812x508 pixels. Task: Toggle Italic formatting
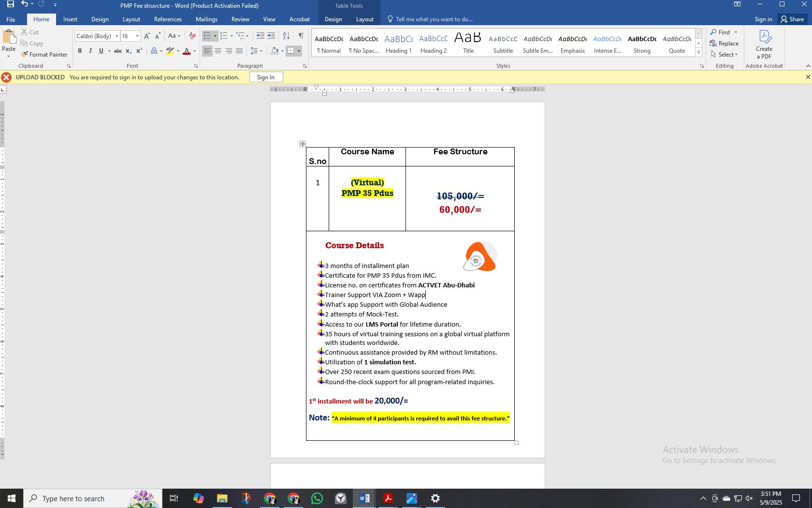tap(90, 51)
